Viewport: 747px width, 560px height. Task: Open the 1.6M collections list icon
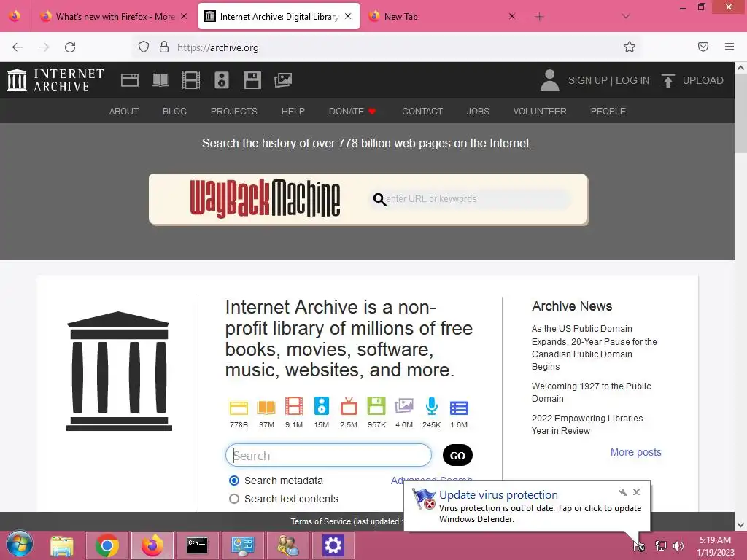pyautogui.click(x=459, y=408)
